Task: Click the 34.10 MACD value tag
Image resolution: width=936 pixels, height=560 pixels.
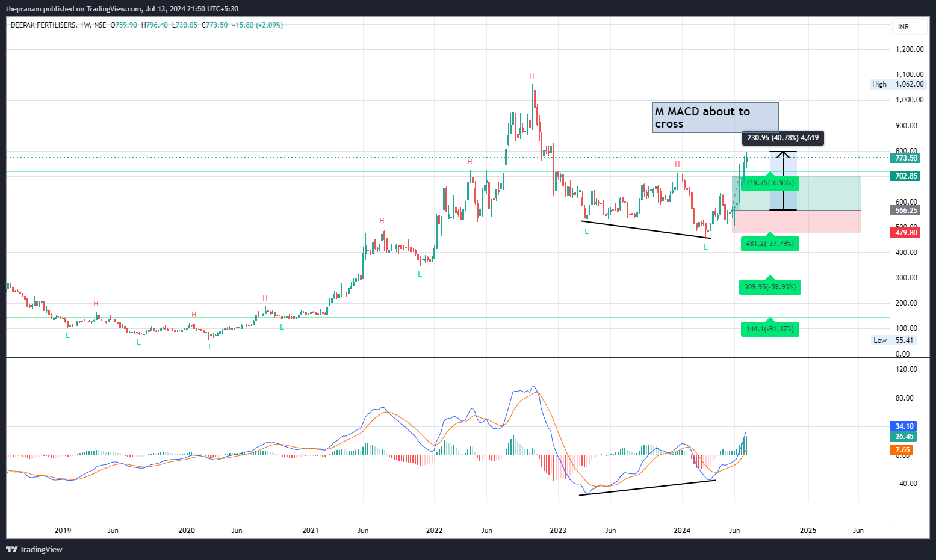Action: [x=903, y=426]
